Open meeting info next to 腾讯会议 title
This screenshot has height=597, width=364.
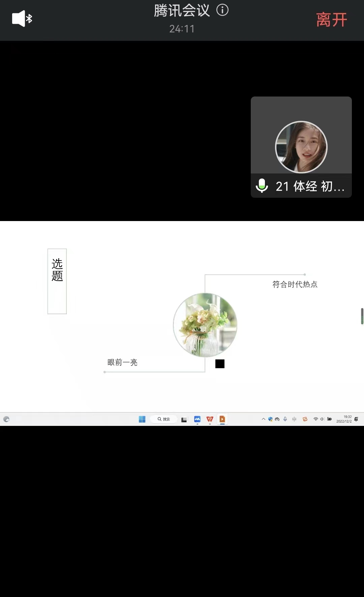click(x=222, y=10)
